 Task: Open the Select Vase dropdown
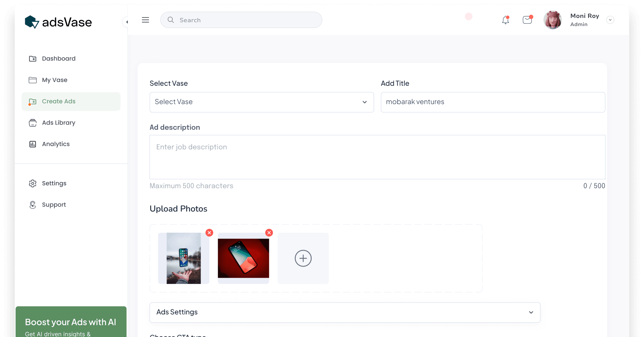coord(261,102)
